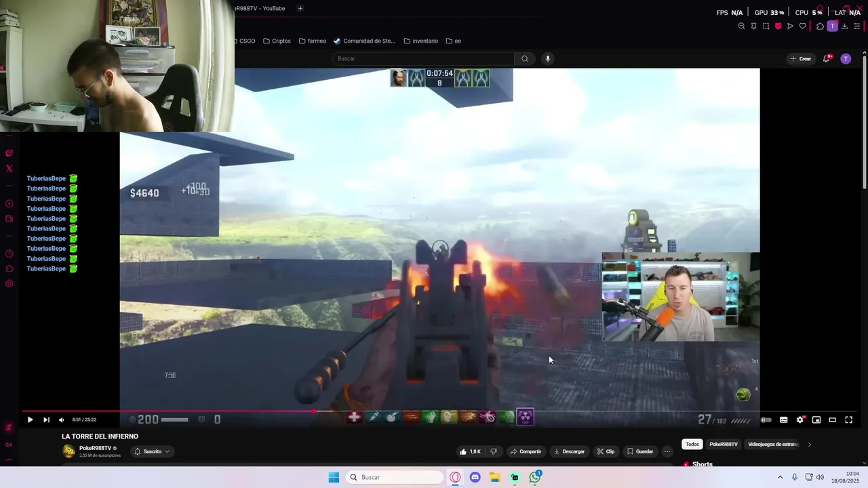Open the ee bookmarks folder
868x488 pixels.
coord(454,41)
